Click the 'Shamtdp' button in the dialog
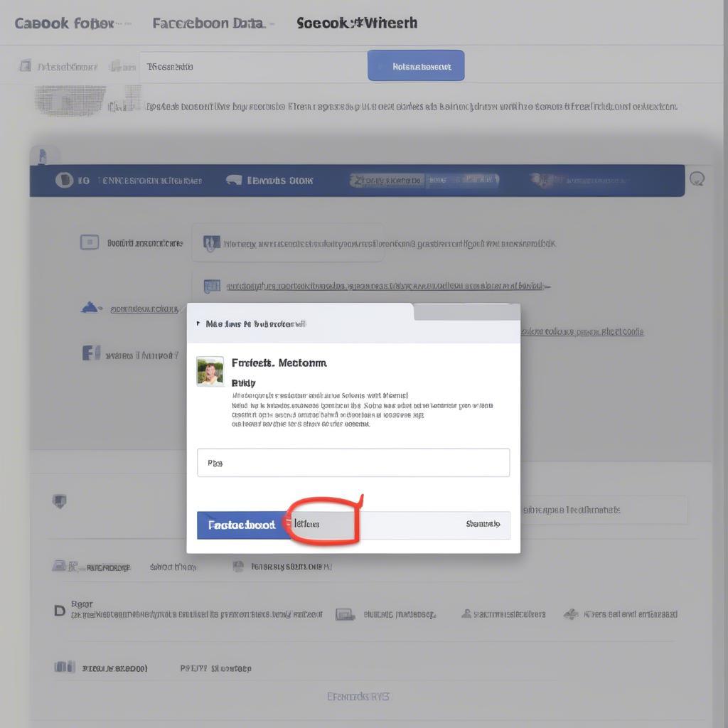The image size is (728, 728). coord(483,524)
